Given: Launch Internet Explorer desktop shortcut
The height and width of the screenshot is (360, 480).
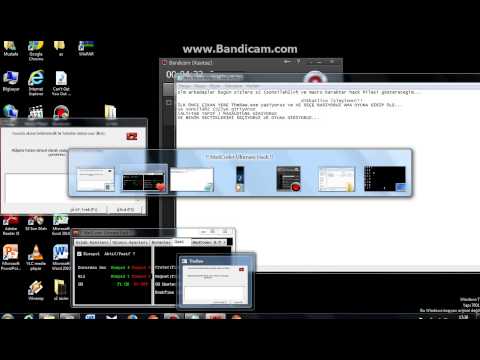Looking at the screenshot, I should tap(36, 83).
